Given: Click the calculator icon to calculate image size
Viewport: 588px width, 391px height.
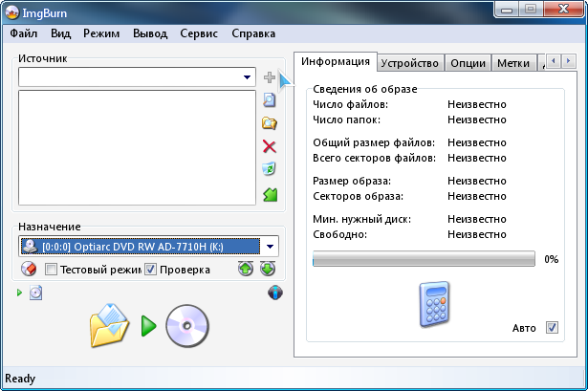Looking at the screenshot, I should tap(434, 304).
